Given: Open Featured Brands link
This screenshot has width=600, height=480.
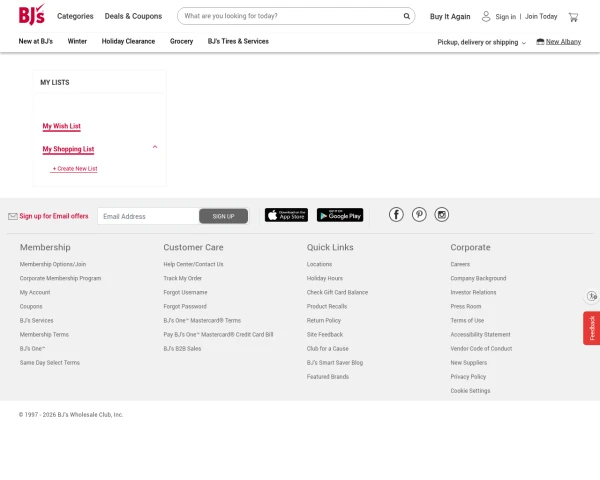Looking at the screenshot, I should [328, 377].
